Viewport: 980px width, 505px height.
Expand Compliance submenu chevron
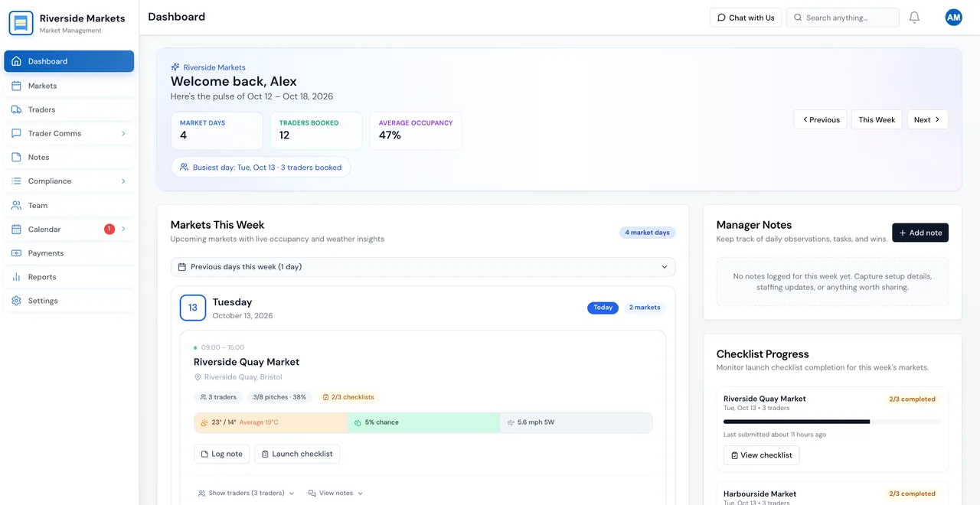point(123,181)
